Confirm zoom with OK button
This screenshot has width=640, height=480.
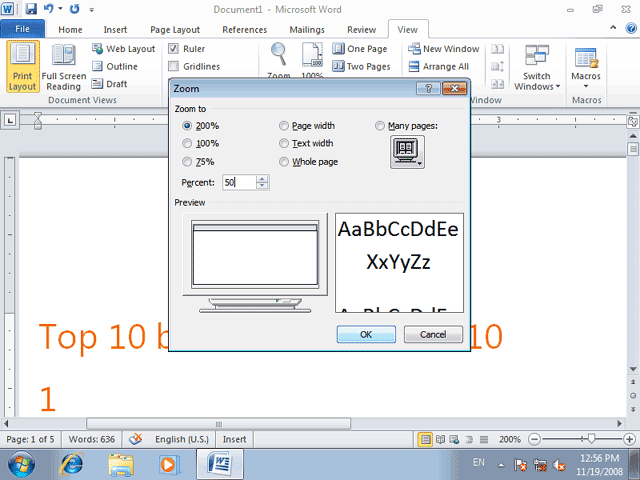pyautogui.click(x=366, y=334)
